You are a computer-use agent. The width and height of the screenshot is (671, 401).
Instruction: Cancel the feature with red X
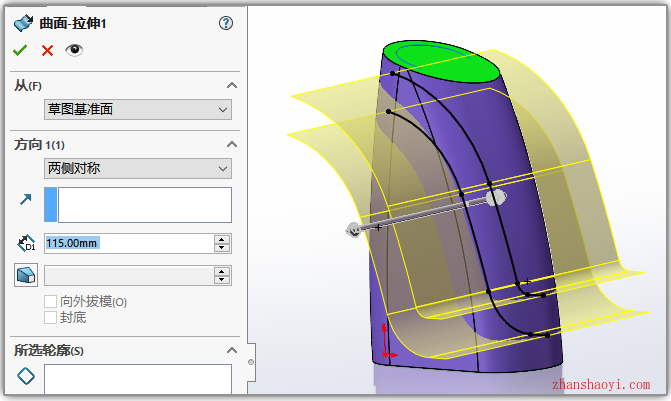47,50
